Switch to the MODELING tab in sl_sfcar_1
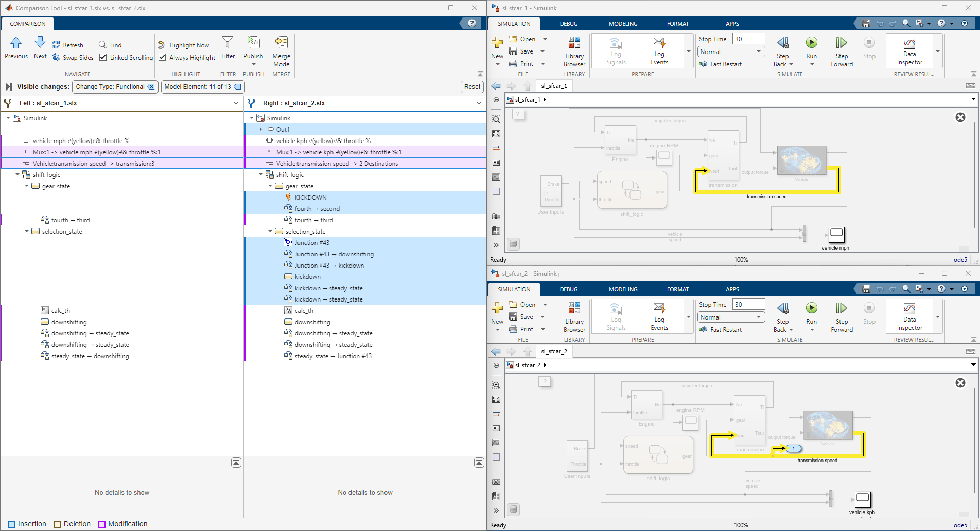Screen dimensions: 980x531 (x=623, y=24)
